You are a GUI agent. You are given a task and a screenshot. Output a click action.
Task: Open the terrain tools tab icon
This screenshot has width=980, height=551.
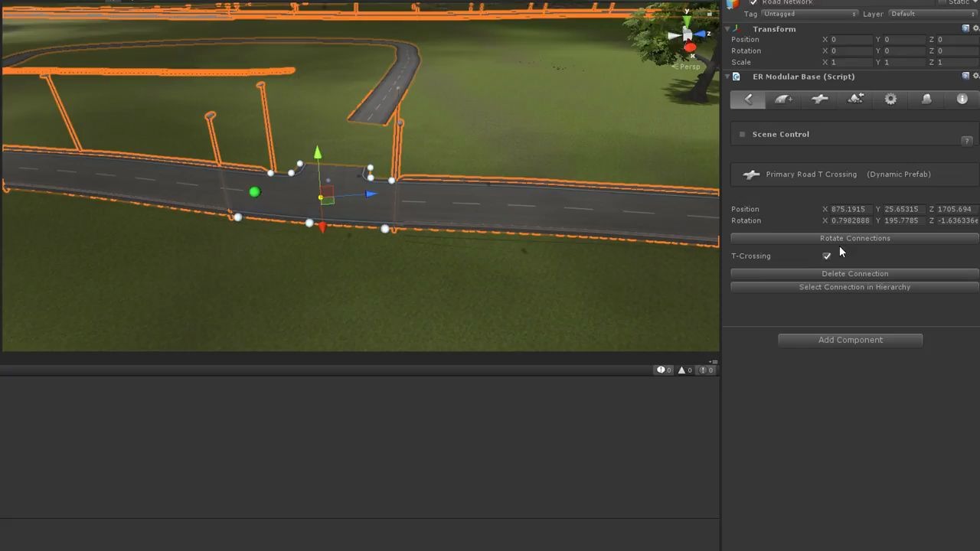pyautogui.click(x=855, y=99)
